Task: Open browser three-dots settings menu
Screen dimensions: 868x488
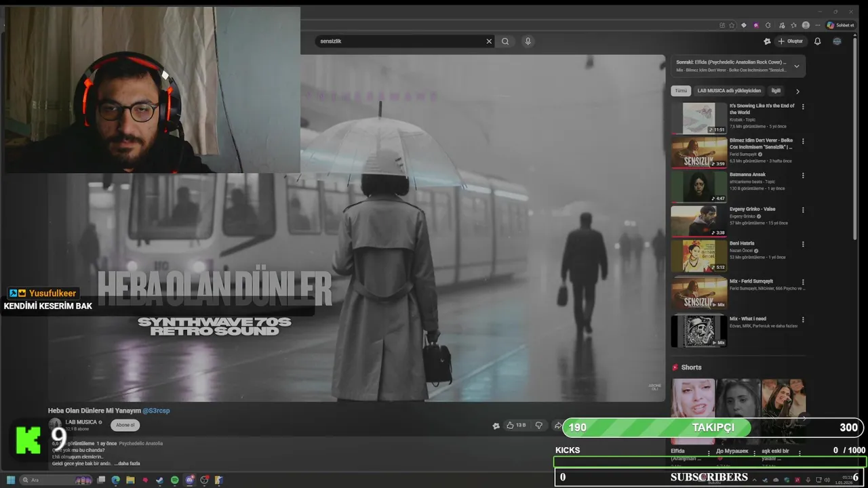Action: pos(817,25)
